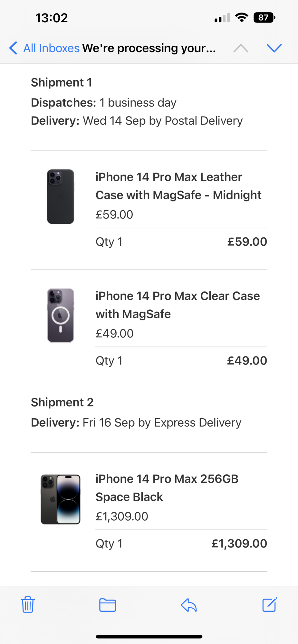Viewport: 298px width, 644px height.
Task: Tap the battery indicator in status bar
Action: tap(264, 18)
